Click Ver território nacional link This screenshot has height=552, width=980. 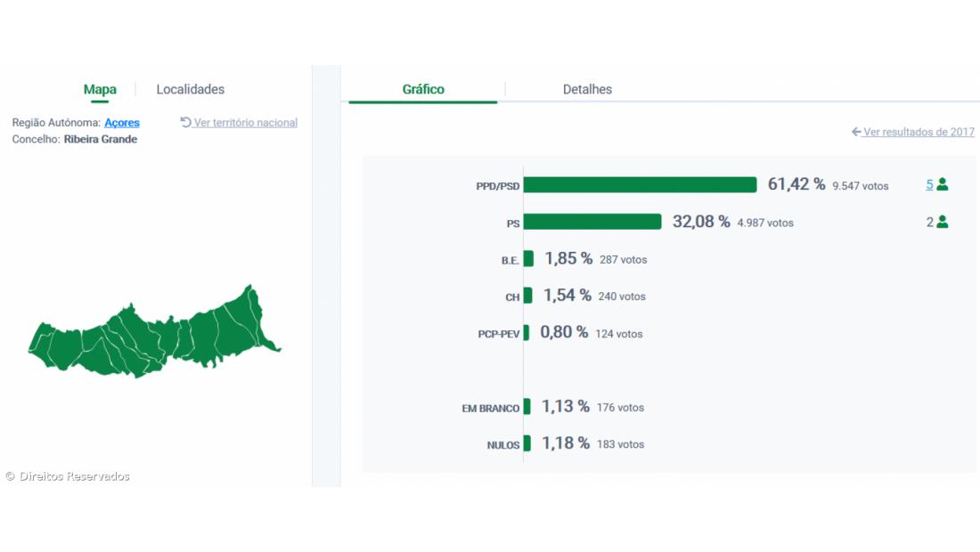(246, 123)
